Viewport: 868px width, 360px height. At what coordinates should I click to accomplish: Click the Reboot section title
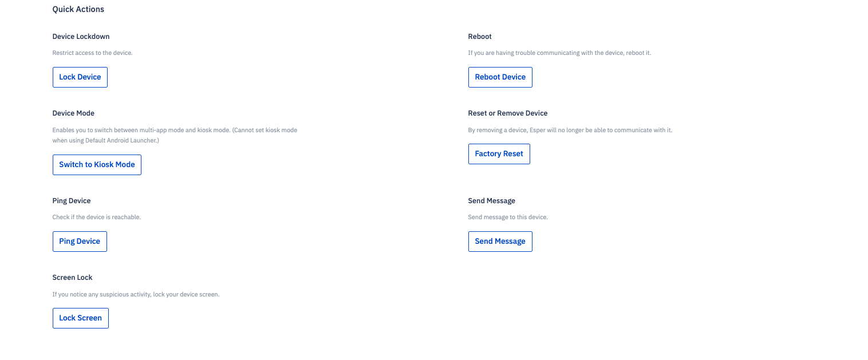point(479,36)
